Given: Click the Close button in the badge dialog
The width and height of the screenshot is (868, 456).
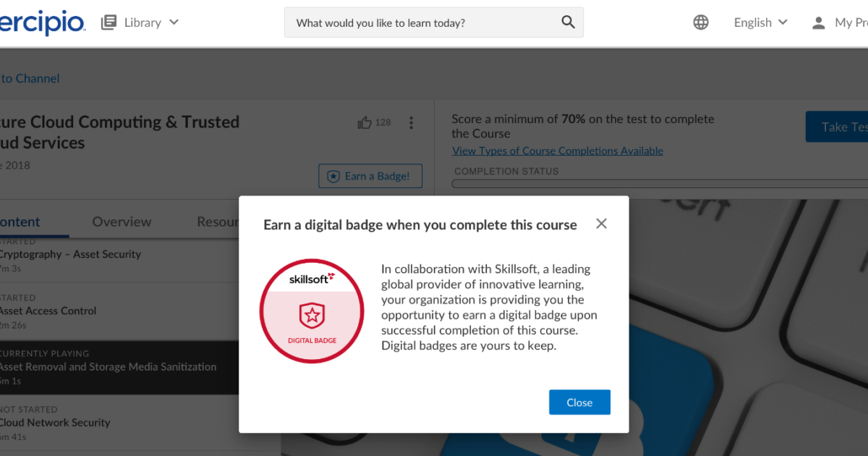Looking at the screenshot, I should [579, 402].
